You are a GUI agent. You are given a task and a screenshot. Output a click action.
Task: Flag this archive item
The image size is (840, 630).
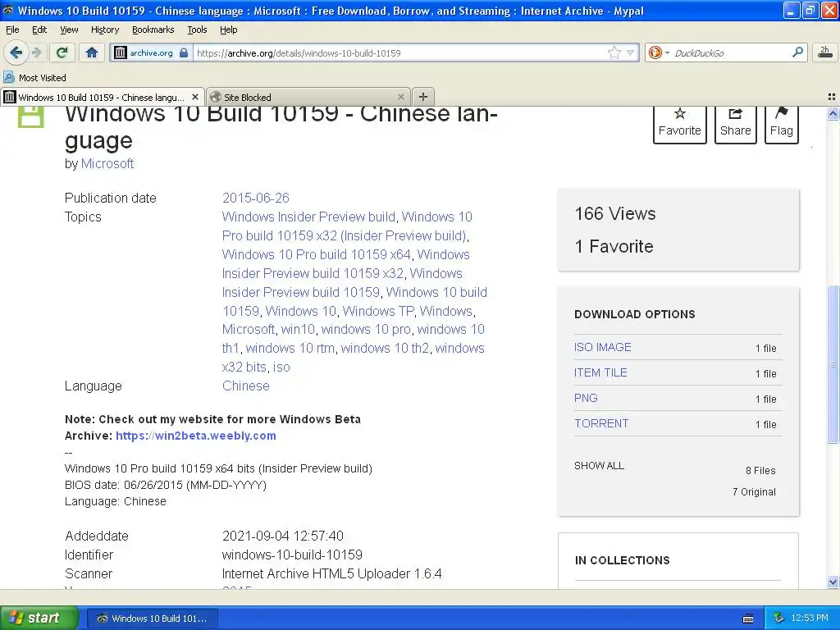pyautogui.click(x=781, y=125)
